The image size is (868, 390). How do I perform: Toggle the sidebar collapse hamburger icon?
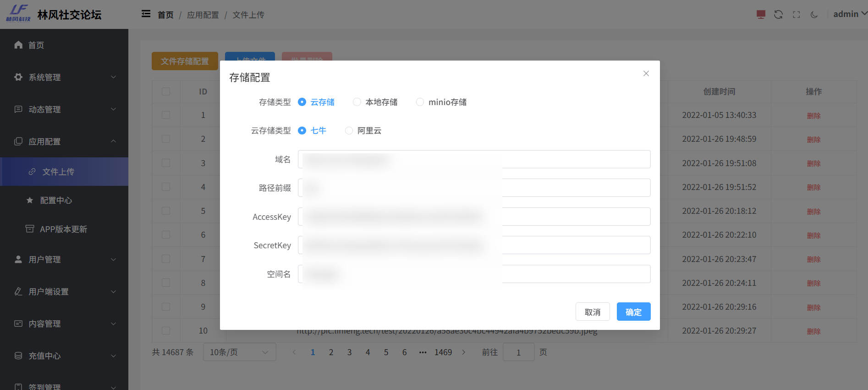click(146, 14)
